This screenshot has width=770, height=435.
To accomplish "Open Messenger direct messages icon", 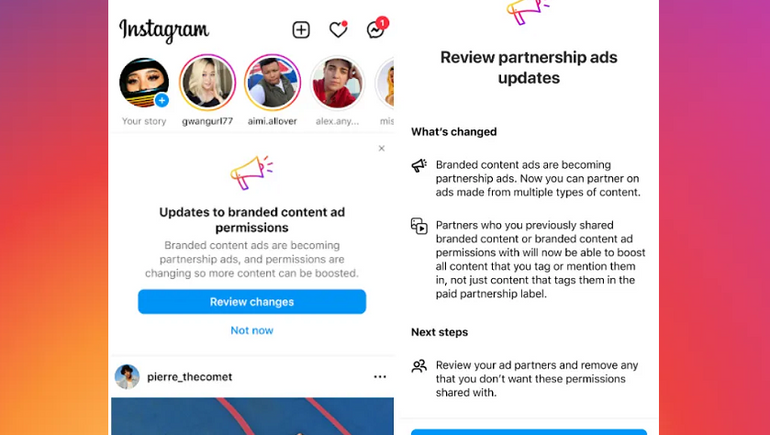I will [377, 29].
